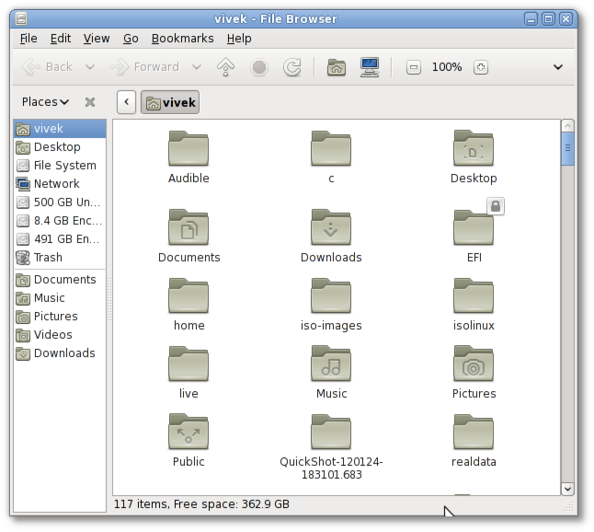Toggle the vivek path bar button

170,102
